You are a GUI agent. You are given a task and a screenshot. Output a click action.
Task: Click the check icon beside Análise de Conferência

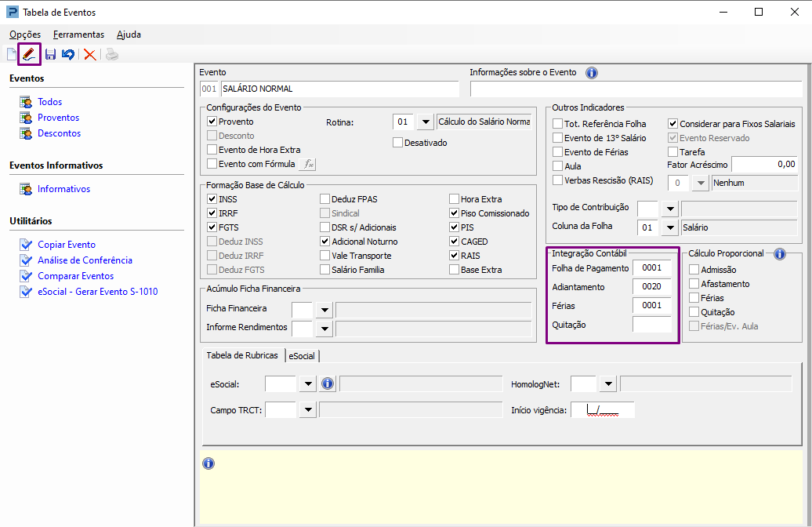tap(26, 260)
